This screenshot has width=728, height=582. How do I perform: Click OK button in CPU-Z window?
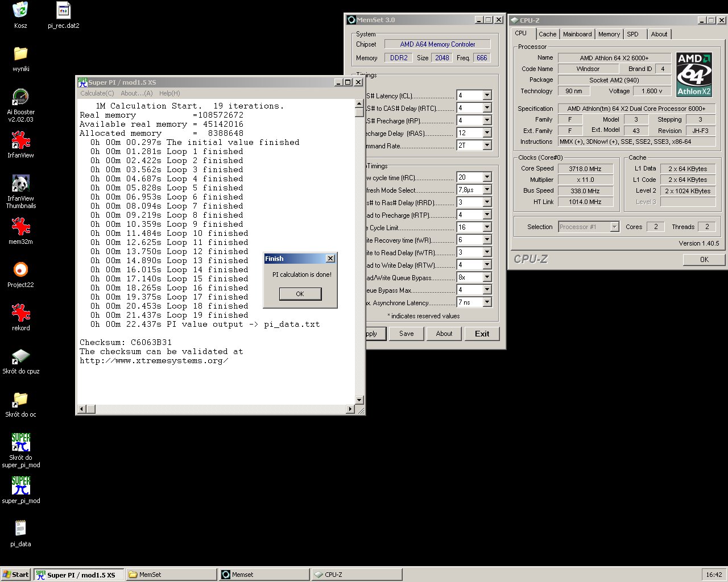[704, 259]
